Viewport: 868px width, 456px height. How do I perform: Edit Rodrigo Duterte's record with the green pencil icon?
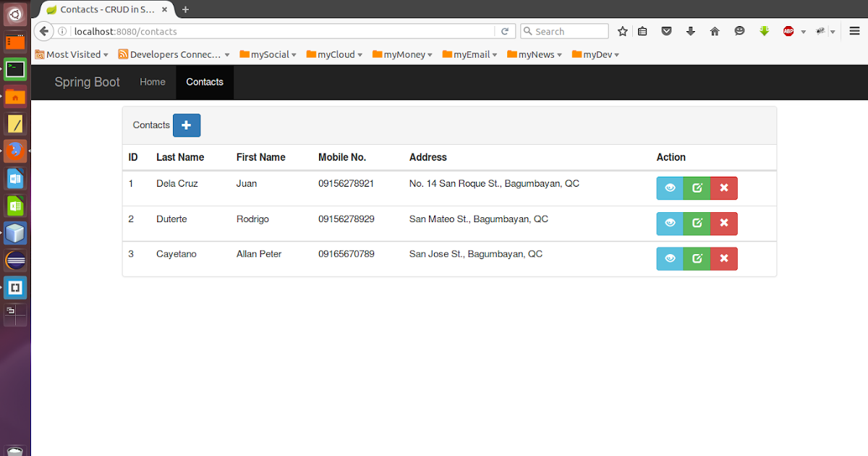(x=697, y=223)
